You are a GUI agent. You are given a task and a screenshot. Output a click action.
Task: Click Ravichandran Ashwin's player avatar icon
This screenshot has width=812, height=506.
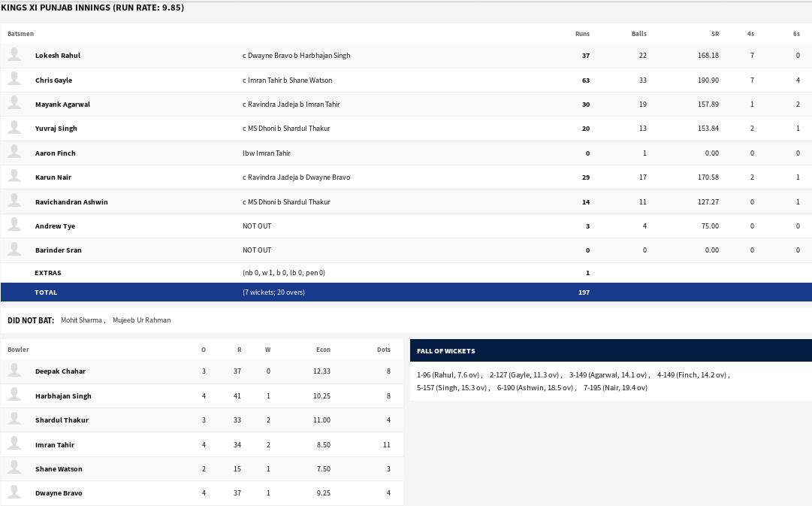tap(14, 201)
